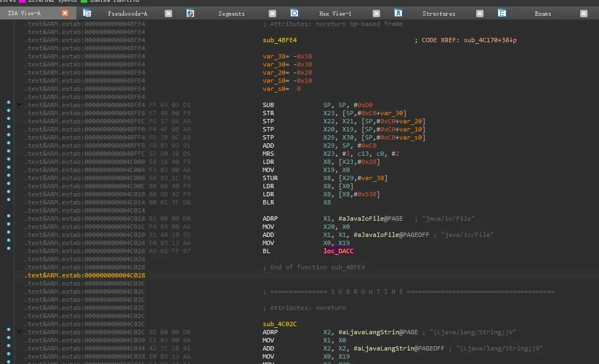Click the [X23,#0x28] operand
This screenshot has width=599, height=364.
359,162
